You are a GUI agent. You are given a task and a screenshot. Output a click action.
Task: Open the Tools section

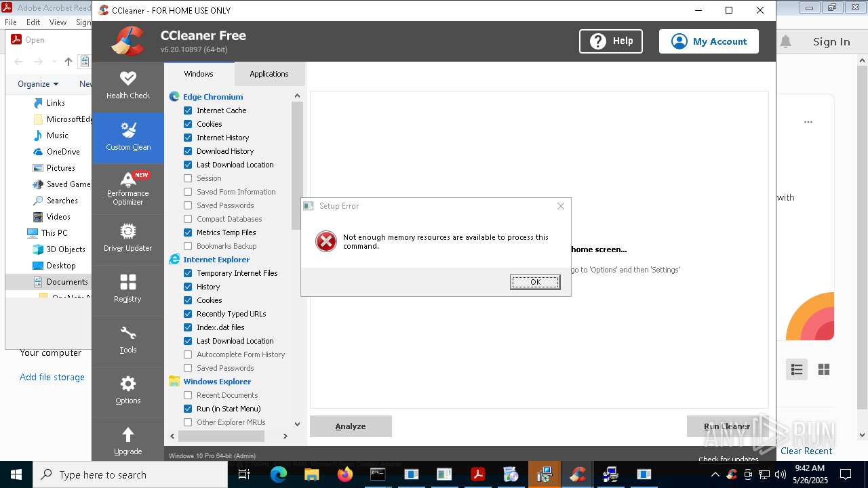(x=127, y=341)
